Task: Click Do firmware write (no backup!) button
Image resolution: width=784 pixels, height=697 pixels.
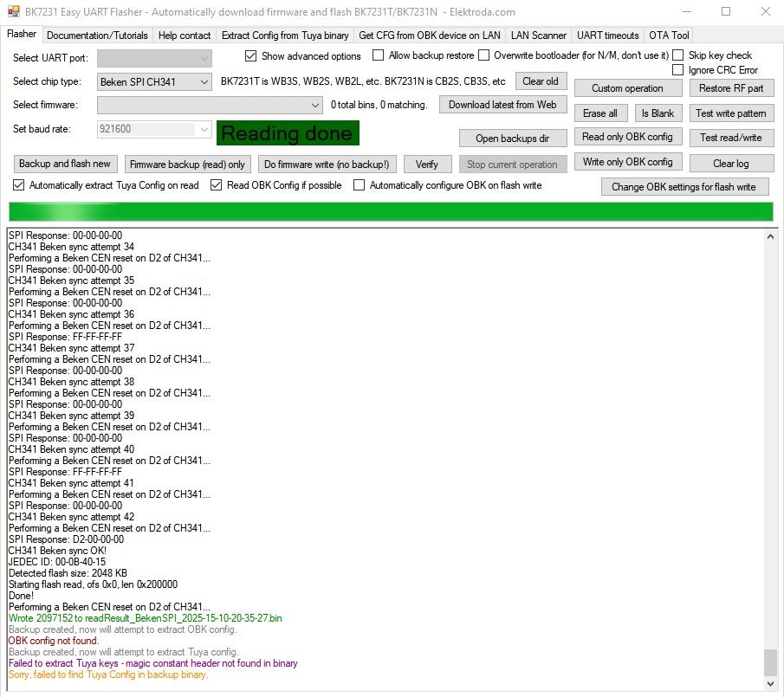Action: tap(327, 164)
